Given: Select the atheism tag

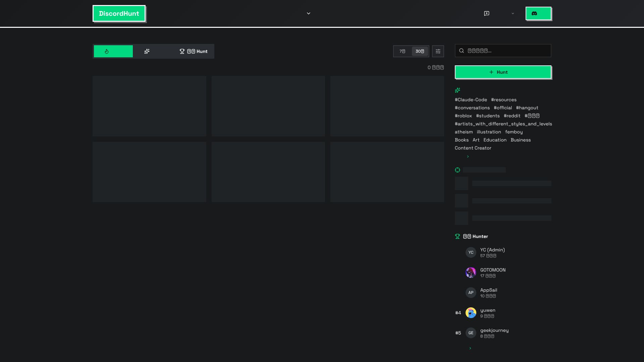Looking at the screenshot, I should point(464,132).
